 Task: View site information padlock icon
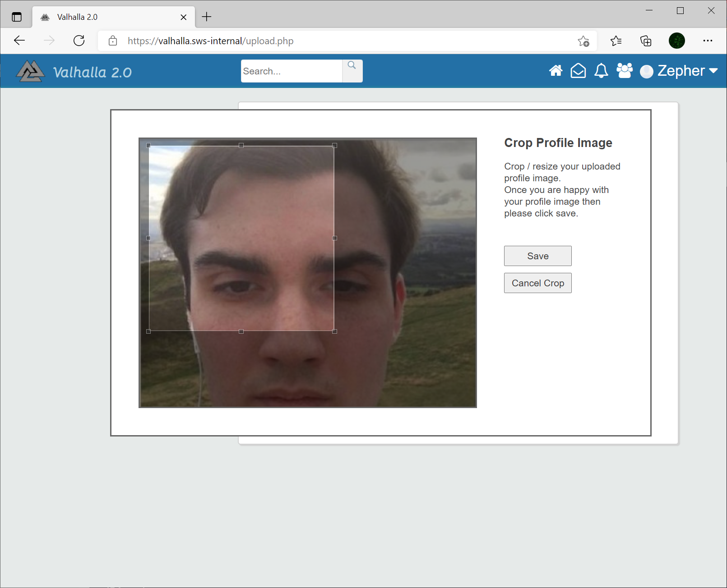[x=113, y=41]
